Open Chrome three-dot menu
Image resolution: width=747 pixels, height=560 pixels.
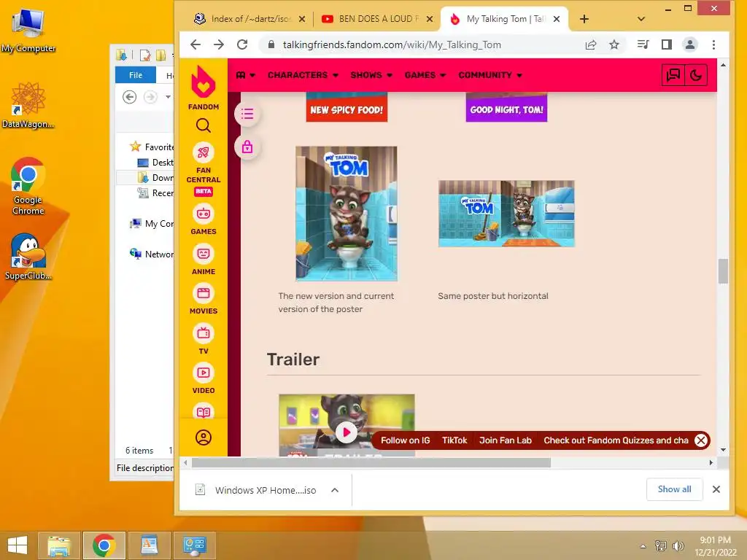click(x=713, y=44)
